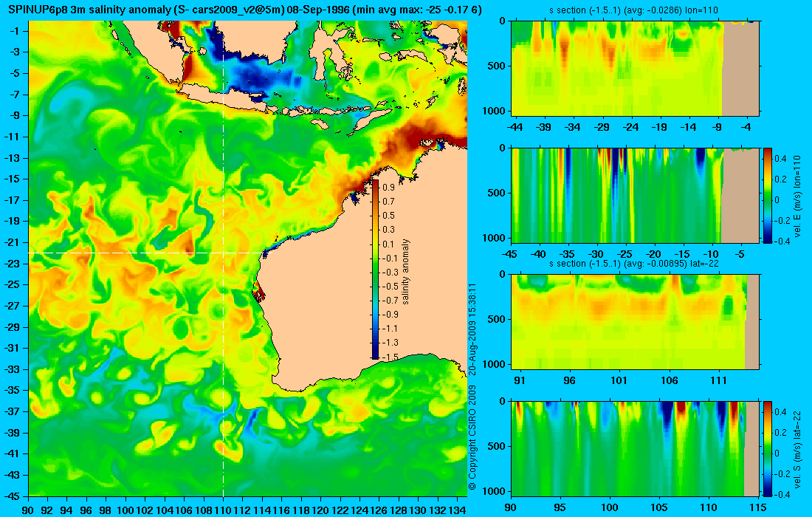Screen dimensions: 812x517
Task: Click the -21 label on main map latitude axis
Action: pos(12,242)
